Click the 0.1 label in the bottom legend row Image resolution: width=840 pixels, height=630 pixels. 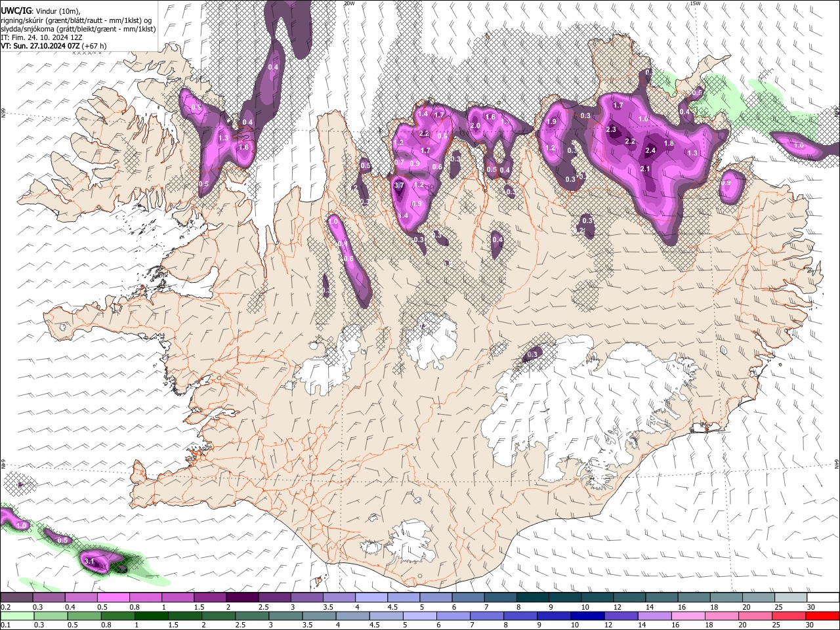click(x=6, y=625)
